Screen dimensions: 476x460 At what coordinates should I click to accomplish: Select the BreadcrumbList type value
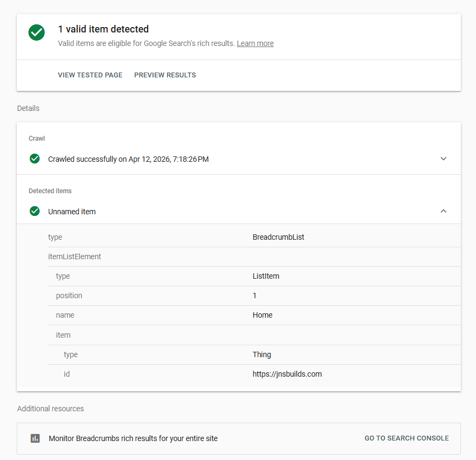coord(279,236)
